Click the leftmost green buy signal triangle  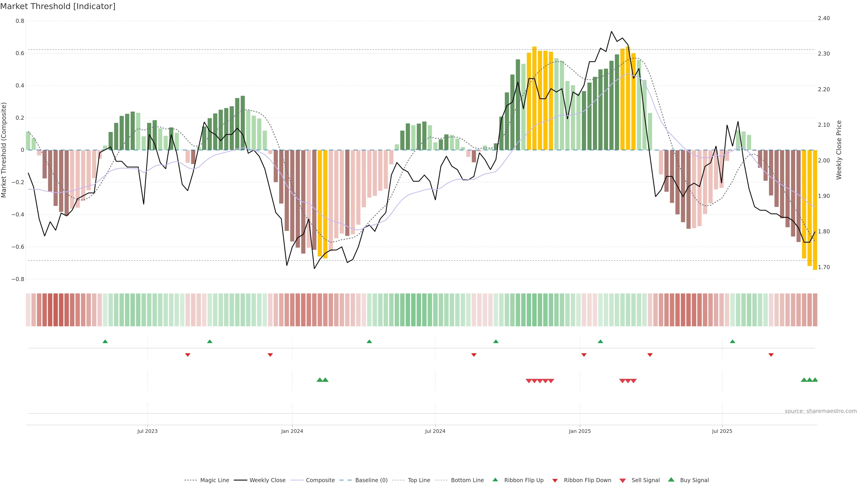point(319,380)
